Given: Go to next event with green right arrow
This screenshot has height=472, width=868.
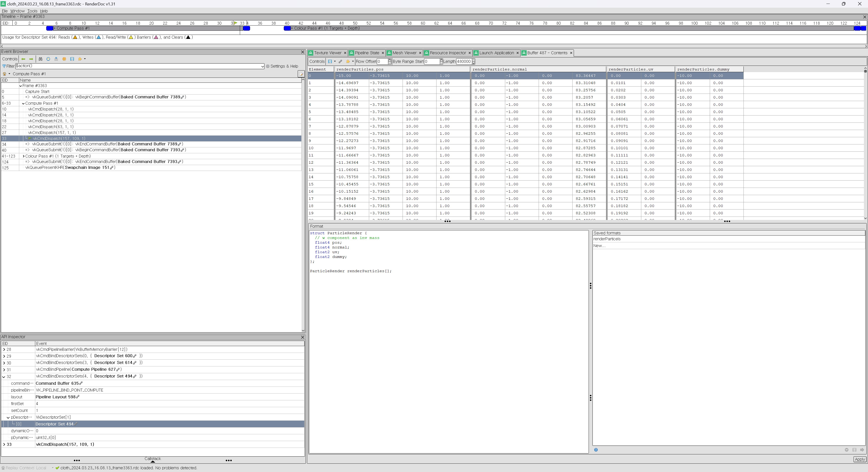Looking at the screenshot, I should pos(31,59).
